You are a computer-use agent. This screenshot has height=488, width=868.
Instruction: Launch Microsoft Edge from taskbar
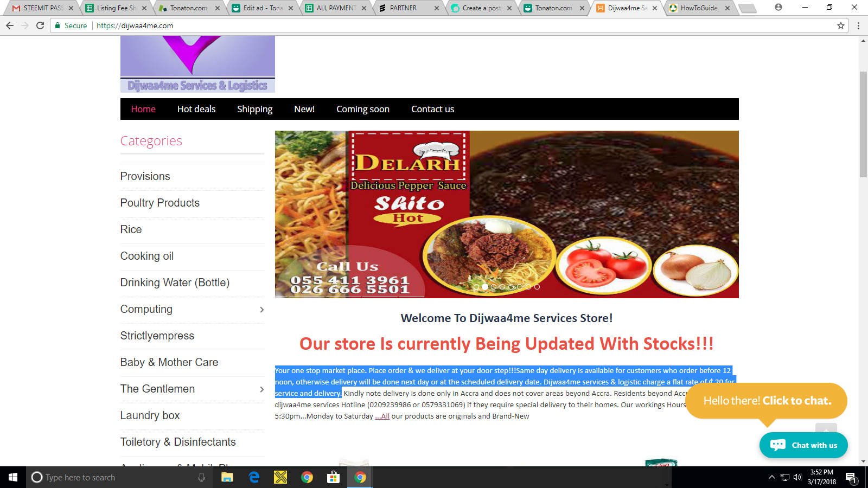(254, 477)
